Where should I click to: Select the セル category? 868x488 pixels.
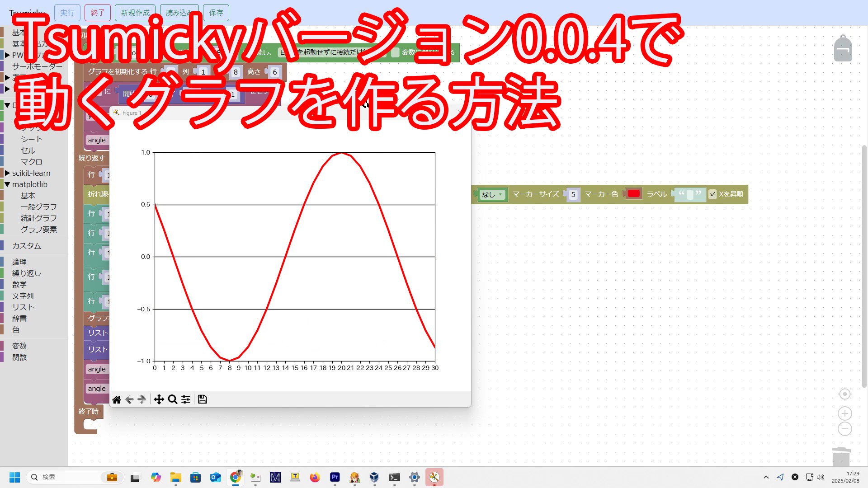(28, 150)
